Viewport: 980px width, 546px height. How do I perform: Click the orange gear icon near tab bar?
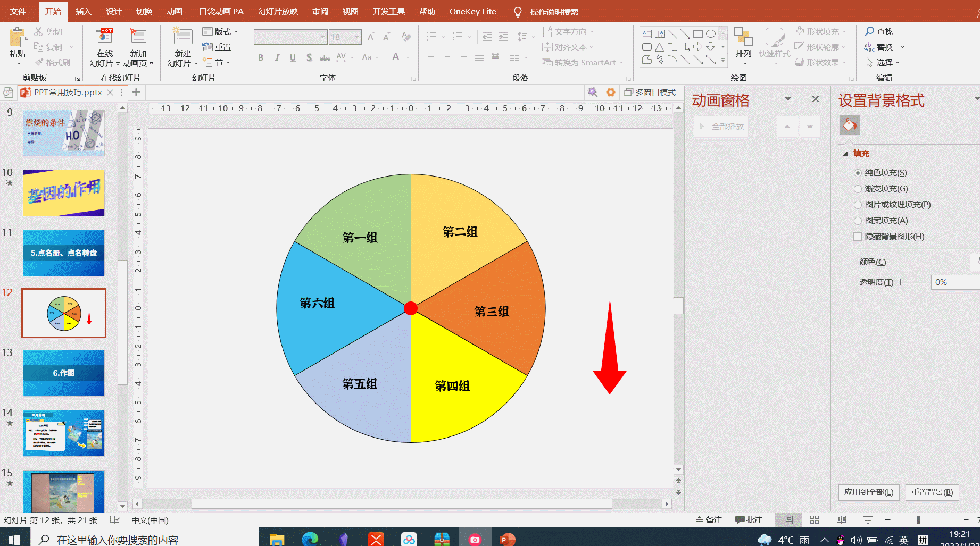(x=611, y=92)
